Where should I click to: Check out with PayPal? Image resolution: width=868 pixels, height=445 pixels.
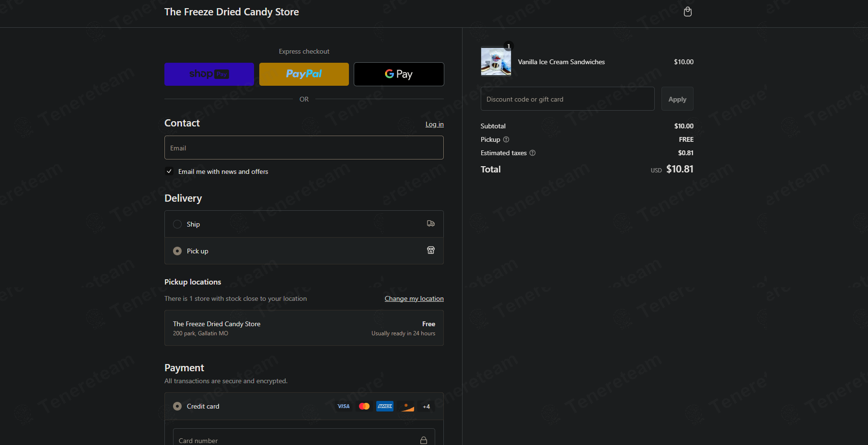click(x=304, y=74)
